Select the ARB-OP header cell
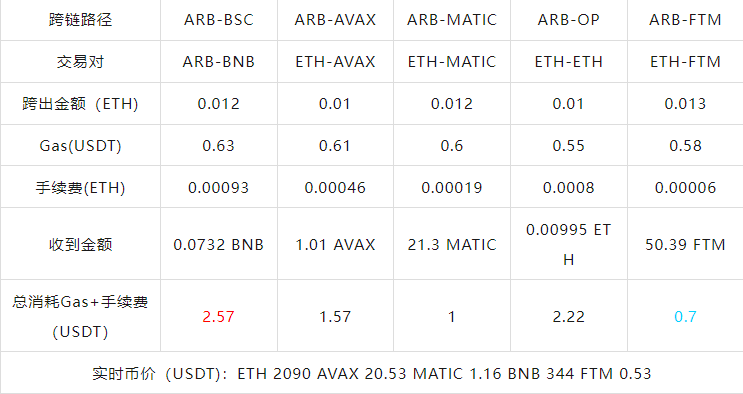743x394 pixels. [569, 20]
